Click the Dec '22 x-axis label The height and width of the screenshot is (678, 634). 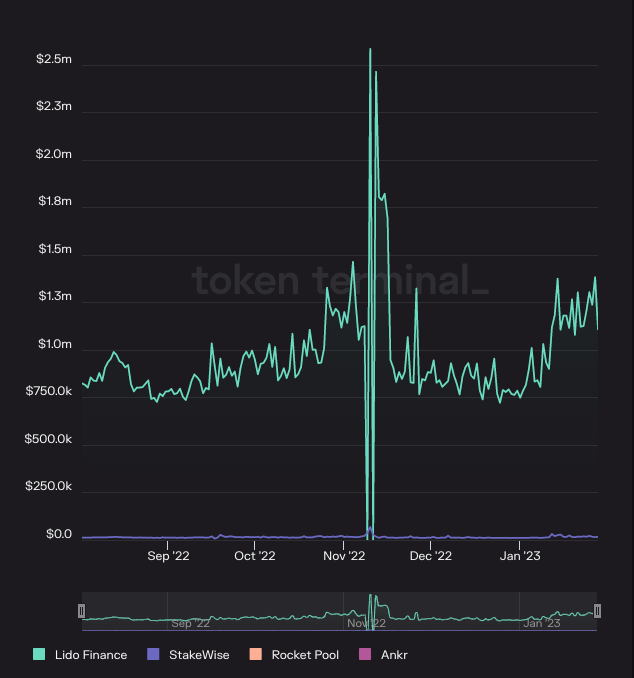430,556
